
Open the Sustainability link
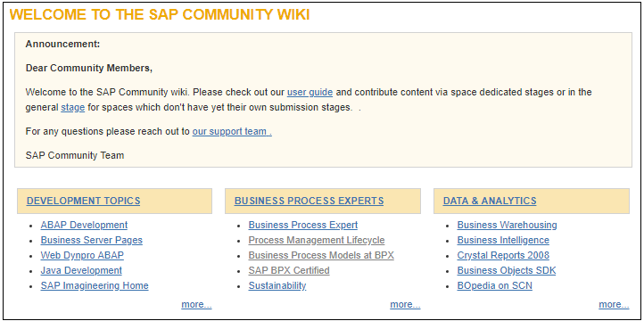[277, 285]
